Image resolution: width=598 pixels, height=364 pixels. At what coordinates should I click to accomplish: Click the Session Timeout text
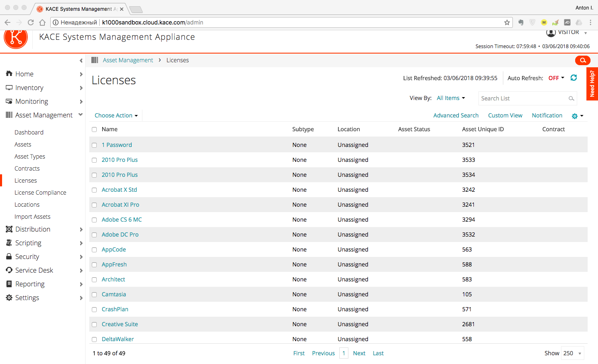tap(506, 46)
